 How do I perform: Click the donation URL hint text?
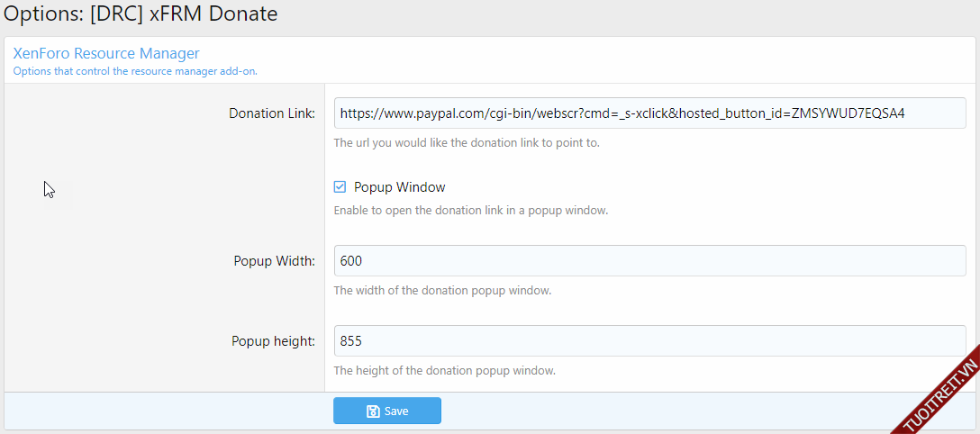coord(466,142)
